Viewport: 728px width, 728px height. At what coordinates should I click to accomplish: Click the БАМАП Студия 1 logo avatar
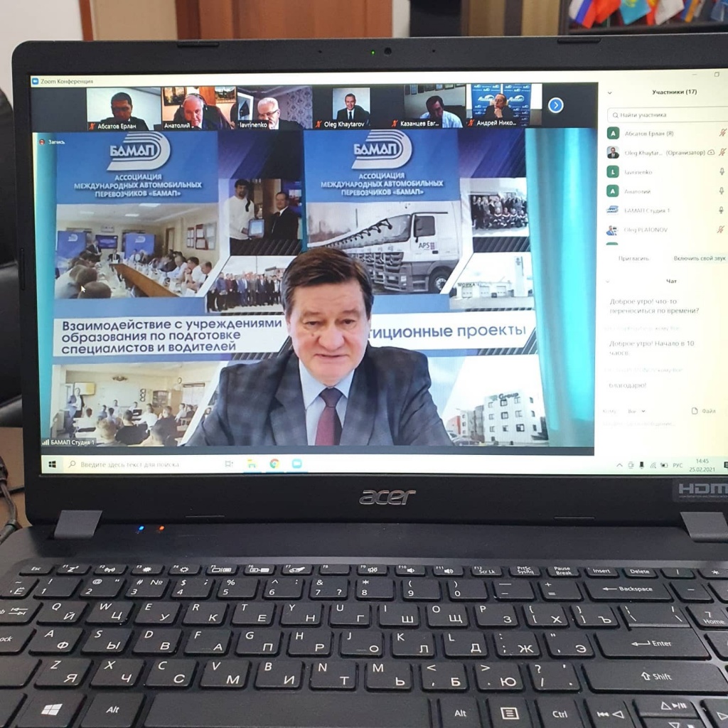point(613,210)
